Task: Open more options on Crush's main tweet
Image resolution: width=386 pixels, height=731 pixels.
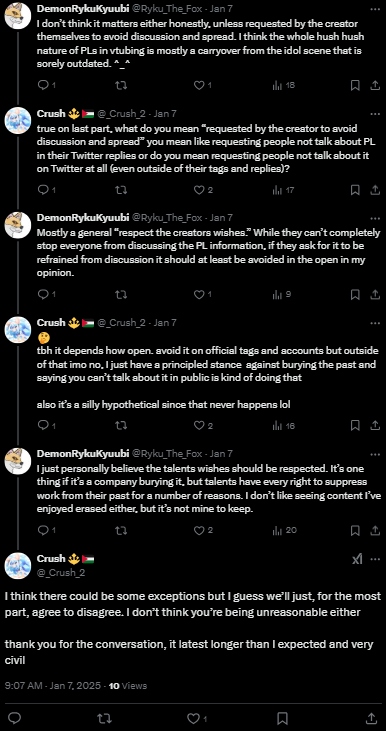Action: tap(375, 559)
